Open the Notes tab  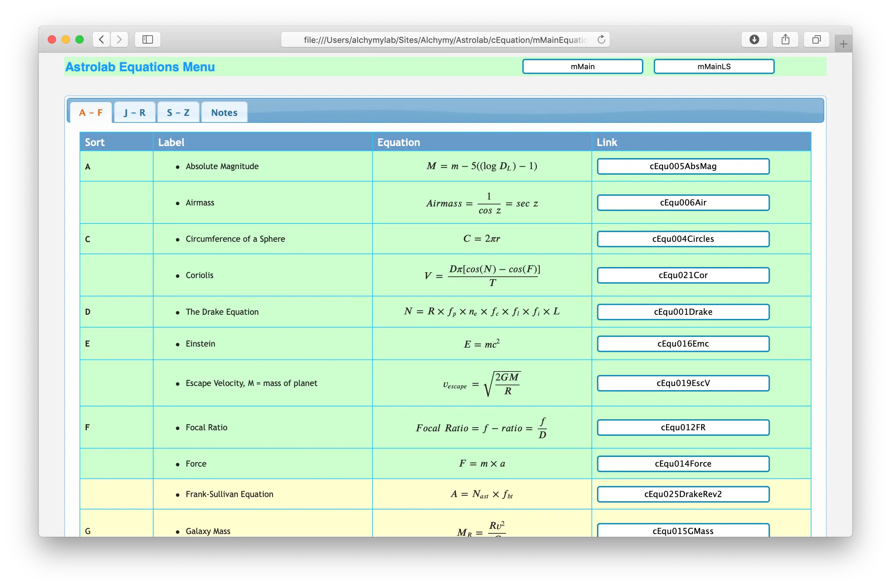[x=224, y=112]
